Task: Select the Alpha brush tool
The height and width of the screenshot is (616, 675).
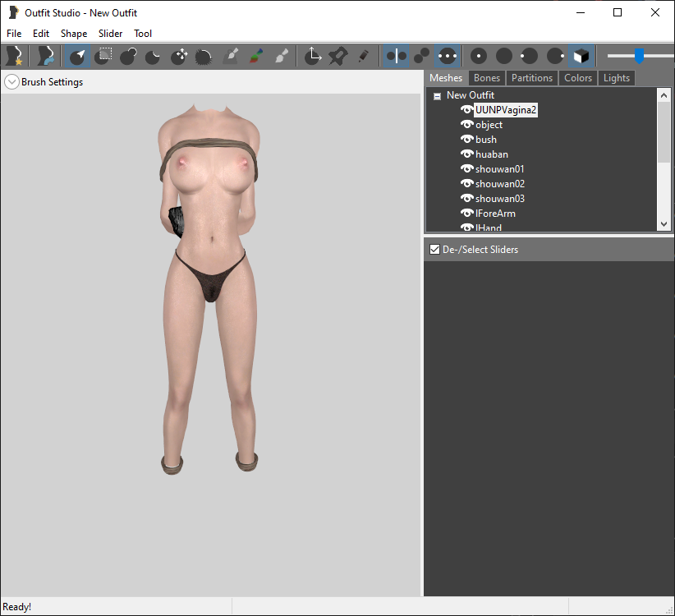Action: coord(282,56)
